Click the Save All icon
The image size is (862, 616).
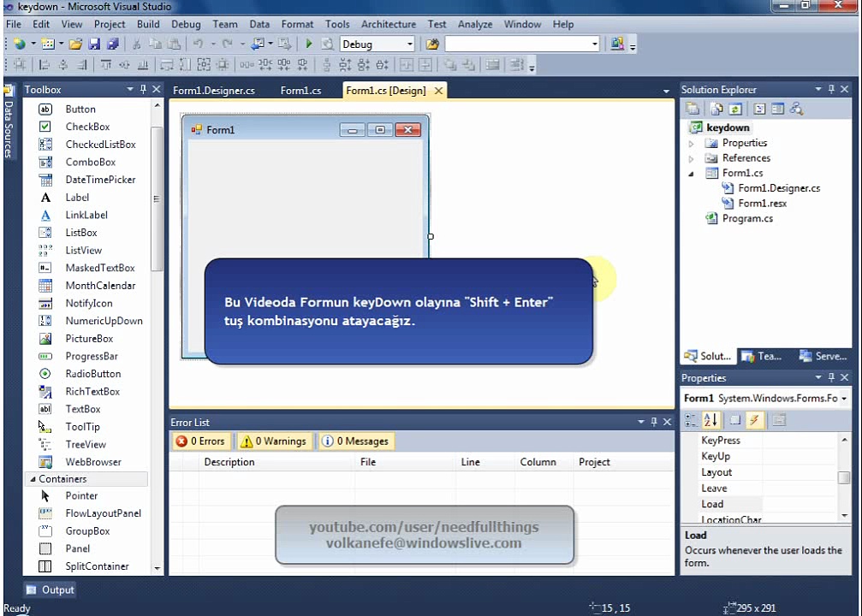point(113,44)
